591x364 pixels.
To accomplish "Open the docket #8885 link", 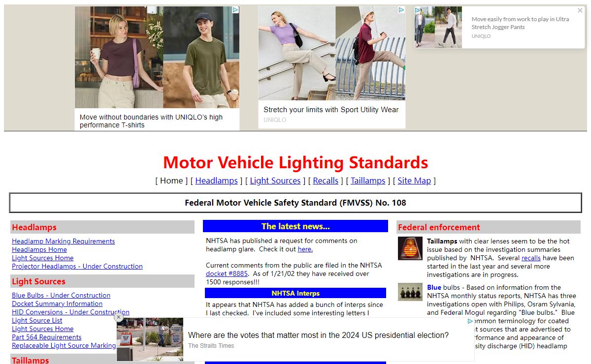I will 227,273.
